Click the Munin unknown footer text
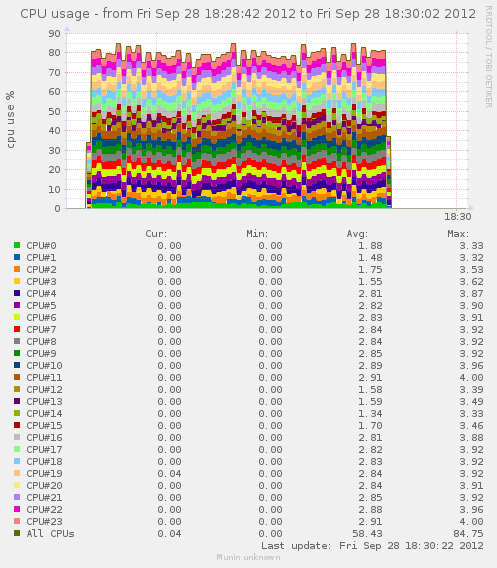Screen dimensions: 497x568 [x=248, y=557]
